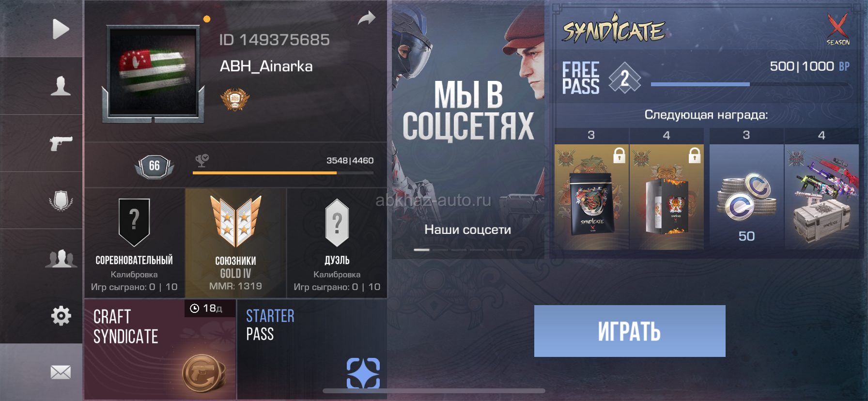The image size is (868, 401).
Task: Click the Abkhazia flag avatar
Action: pos(154,72)
